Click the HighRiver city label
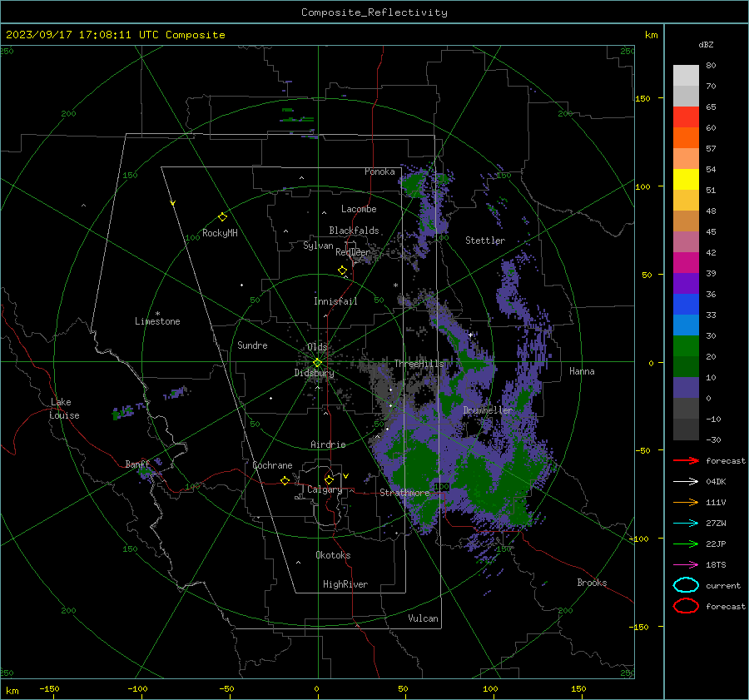Screen dimensions: 749x700 click(x=345, y=584)
